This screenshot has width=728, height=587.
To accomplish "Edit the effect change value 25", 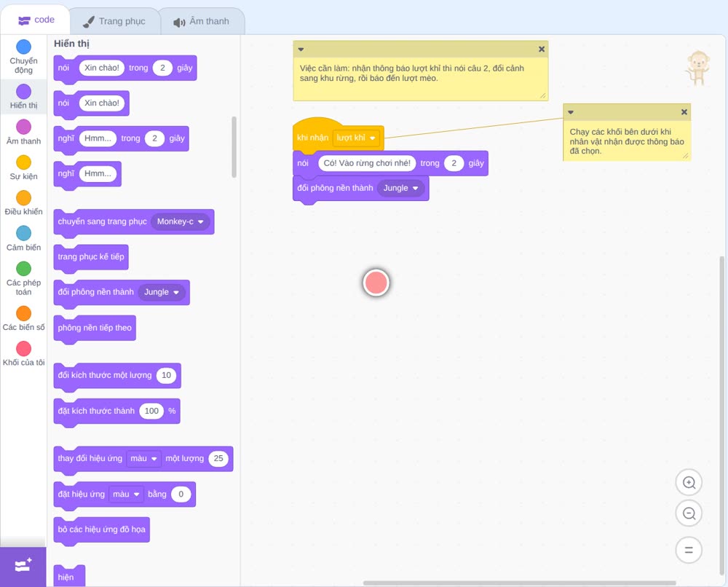I will coord(218,458).
